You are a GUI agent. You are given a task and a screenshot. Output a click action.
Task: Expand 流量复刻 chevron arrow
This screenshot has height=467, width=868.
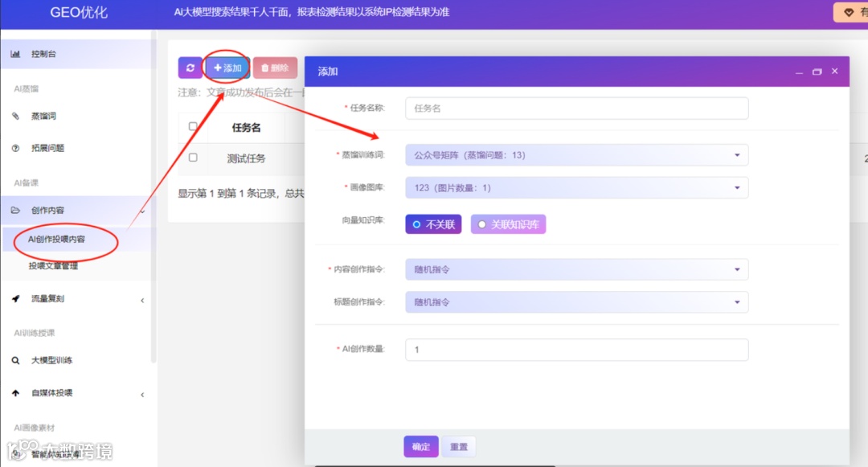click(142, 301)
